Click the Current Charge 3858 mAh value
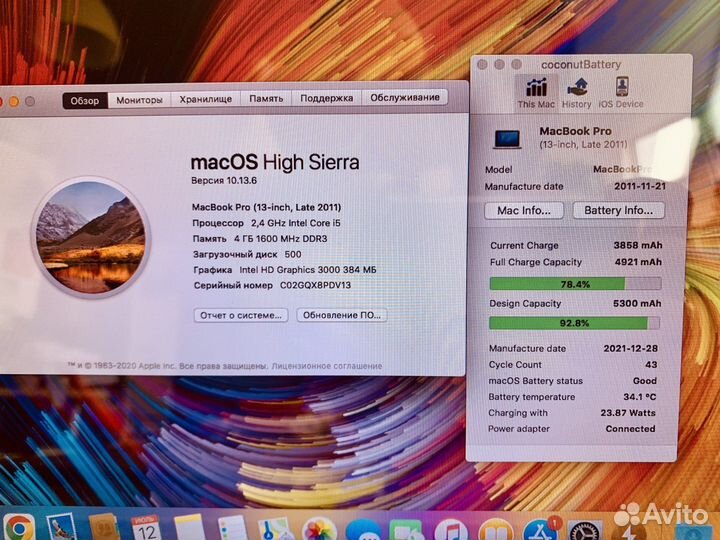The width and height of the screenshot is (720, 540). (638, 245)
